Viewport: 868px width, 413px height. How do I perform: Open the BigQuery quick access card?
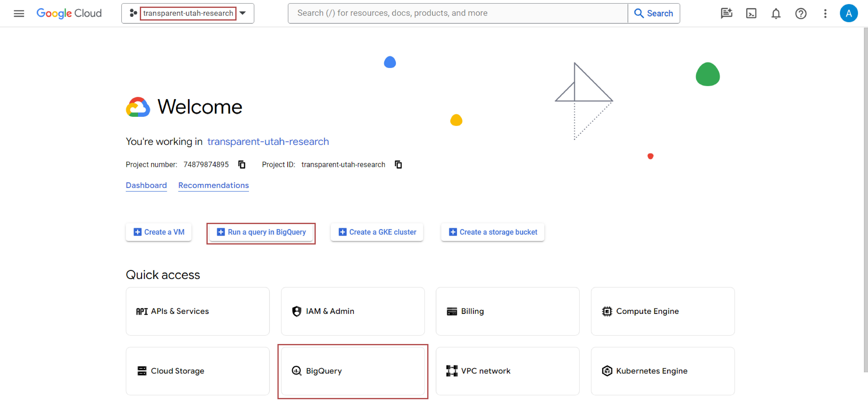click(x=352, y=371)
